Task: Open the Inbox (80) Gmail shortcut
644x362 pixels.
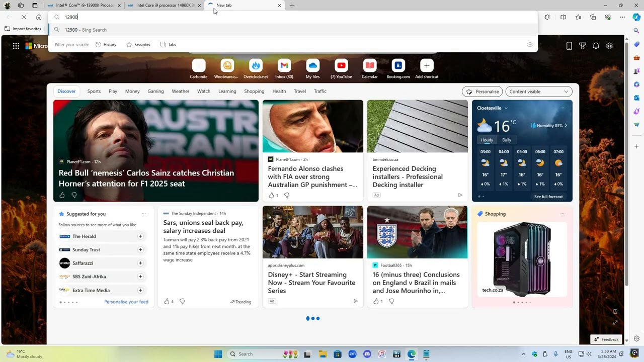Action: pos(284,69)
